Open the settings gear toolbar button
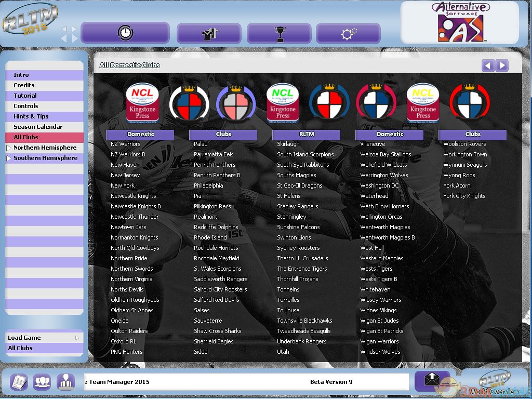 point(348,34)
